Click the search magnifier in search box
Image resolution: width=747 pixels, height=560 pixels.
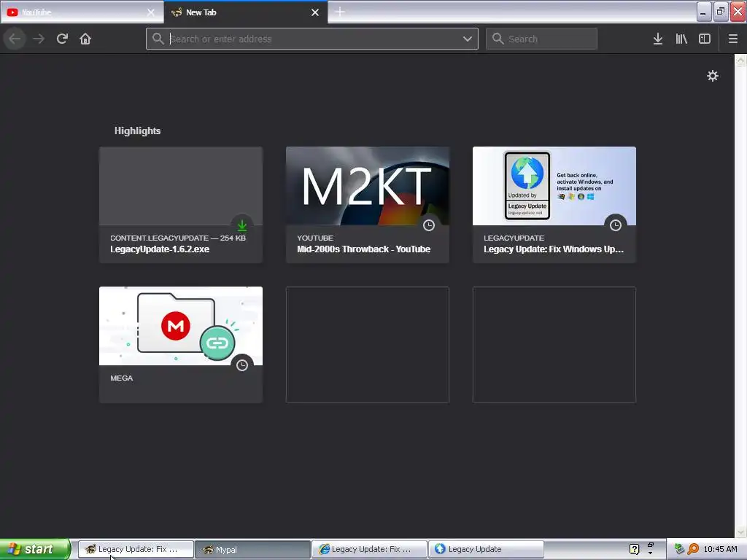click(x=498, y=39)
